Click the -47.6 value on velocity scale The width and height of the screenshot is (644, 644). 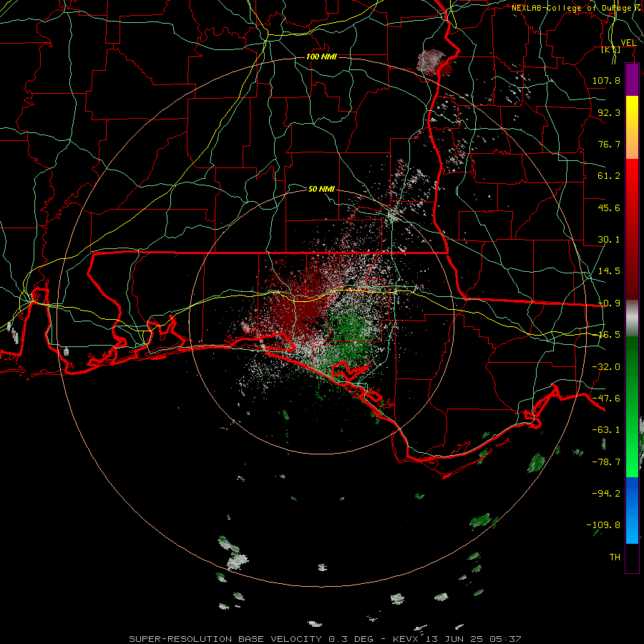(606, 398)
